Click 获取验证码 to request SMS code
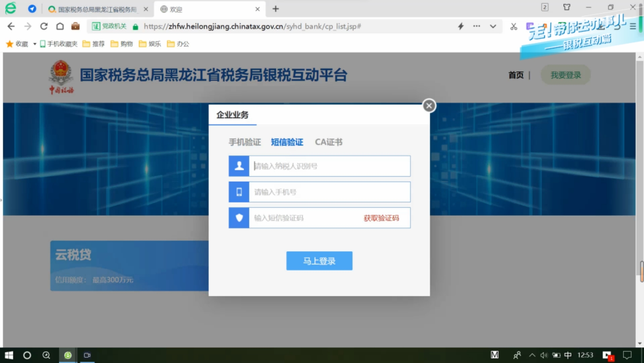Viewport: 644px width, 363px height. pyautogui.click(x=381, y=218)
